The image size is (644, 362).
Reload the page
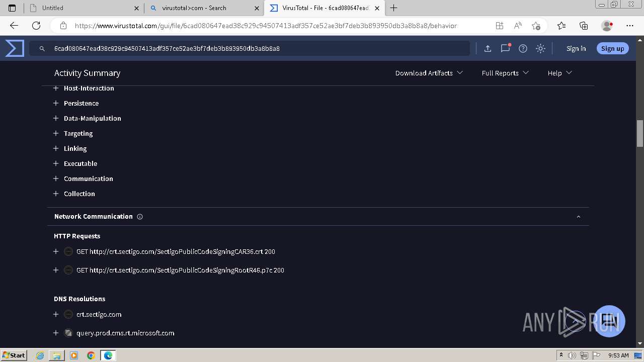click(36, 26)
